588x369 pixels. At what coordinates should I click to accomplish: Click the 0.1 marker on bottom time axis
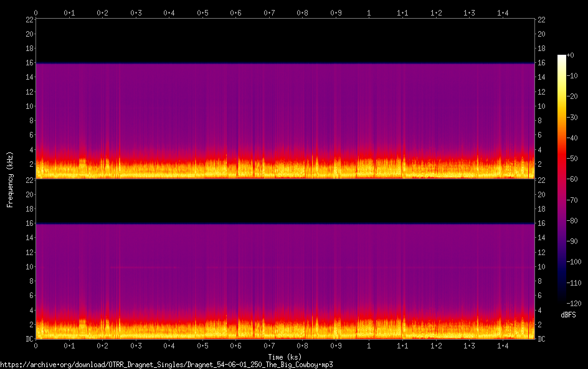click(69, 345)
